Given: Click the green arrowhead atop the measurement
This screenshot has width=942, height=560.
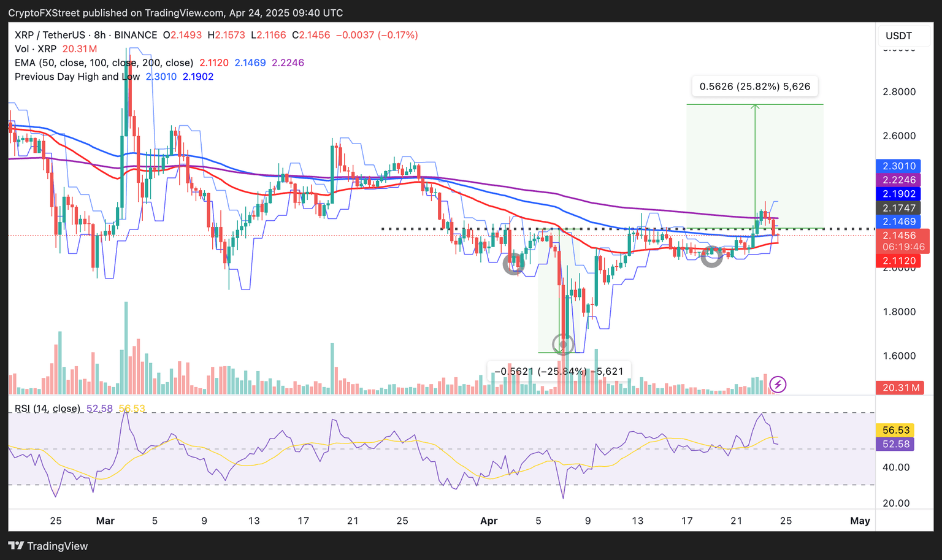Looking at the screenshot, I should point(755,107).
